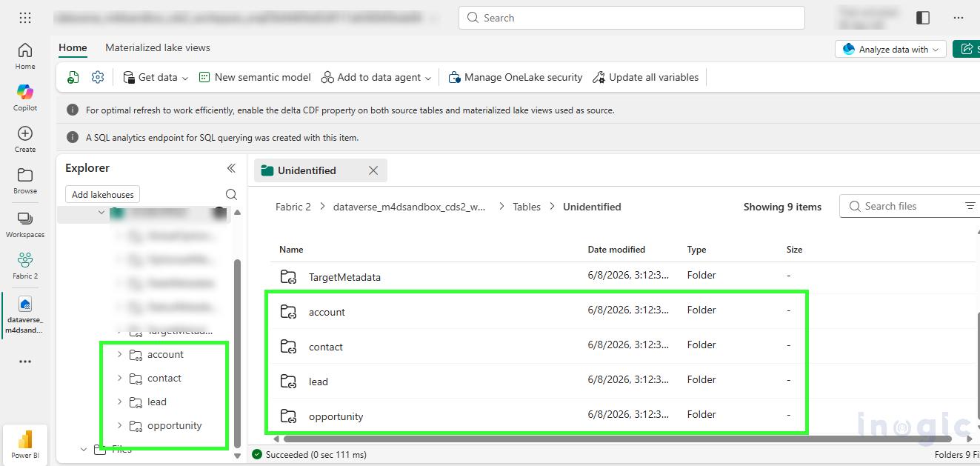This screenshot has width=980, height=466.
Task: Open TargetMetadata folder name in list
Action: [344, 277]
